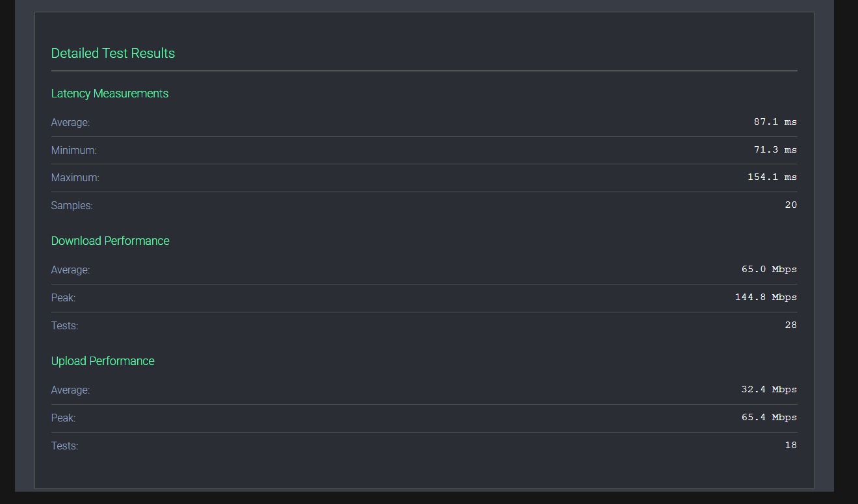Click the Download Performance section title
Viewport: 858px width, 504px height.
click(110, 241)
